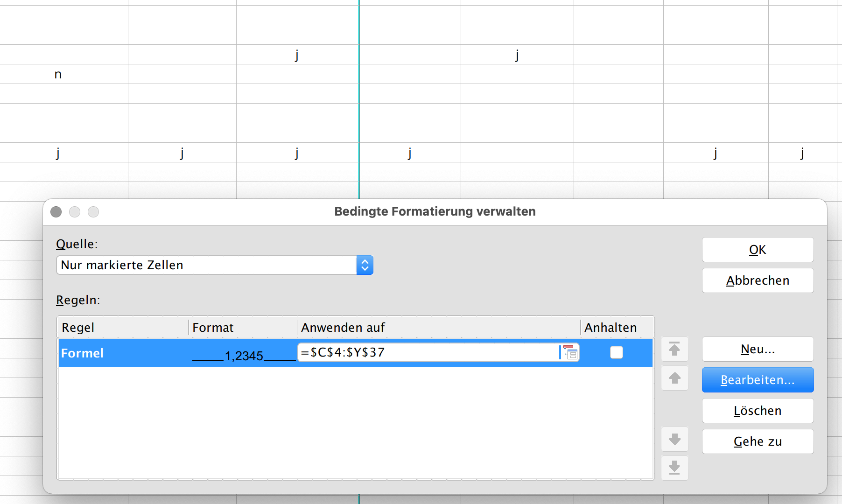Click the Anwenden auf column header

(438, 328)
